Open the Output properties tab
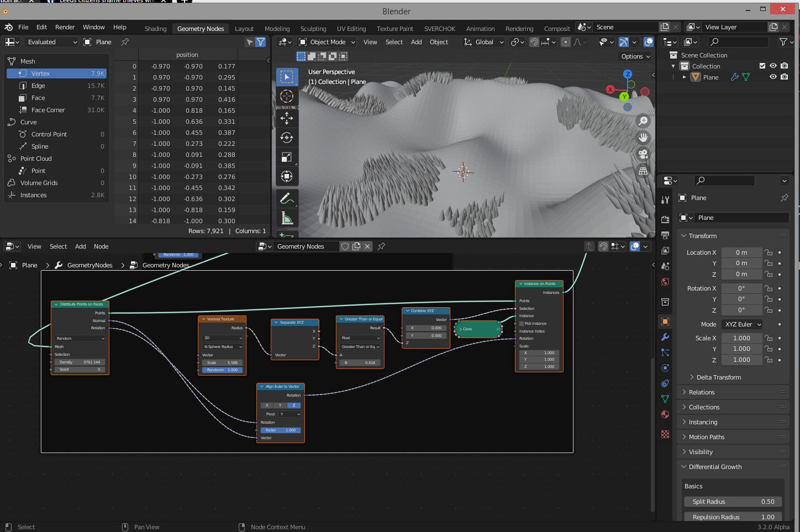The height and width of the screenshot is (532, 800). [x=665, y=235]
